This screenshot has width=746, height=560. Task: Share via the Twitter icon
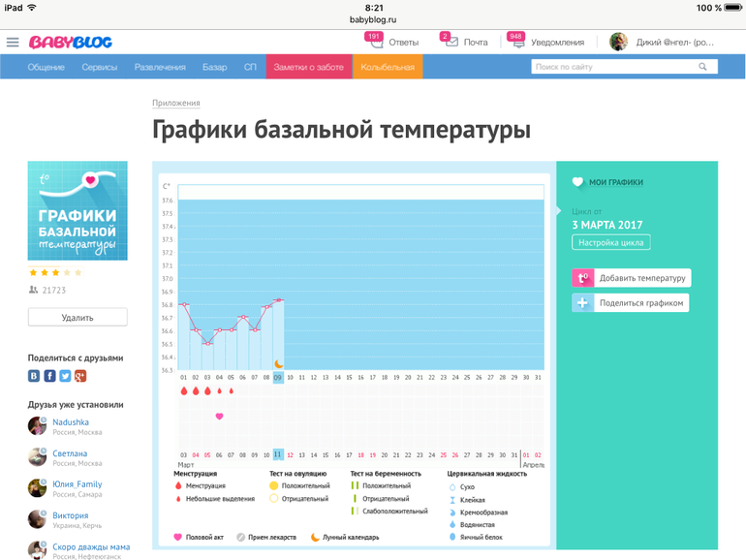coord(65,376)
